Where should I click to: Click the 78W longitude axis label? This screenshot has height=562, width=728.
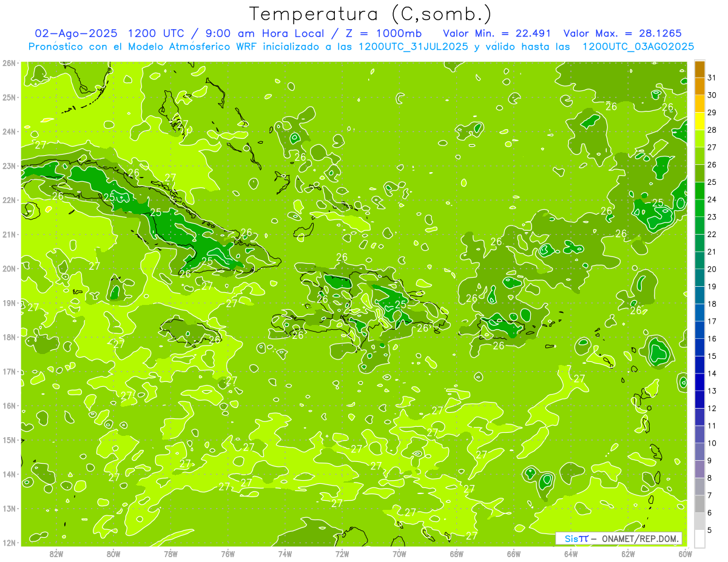tap(170, 554)
